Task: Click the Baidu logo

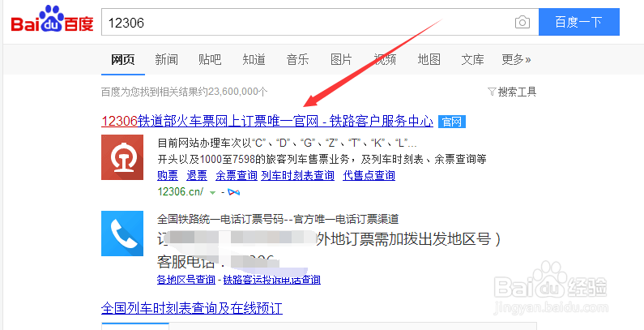Action: coord(52,19)
